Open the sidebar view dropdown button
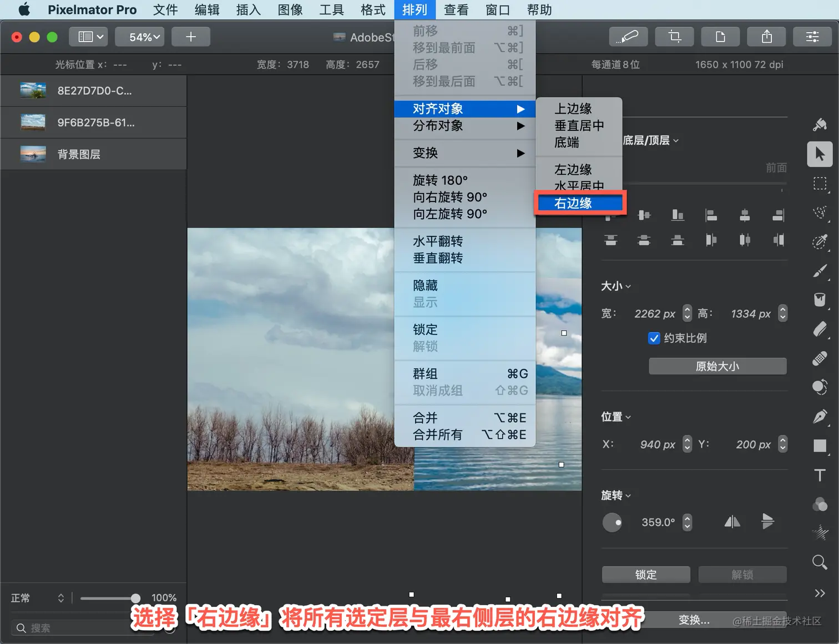Image resolution: width=839 pixels, height=644 pixels. (89, 37)
